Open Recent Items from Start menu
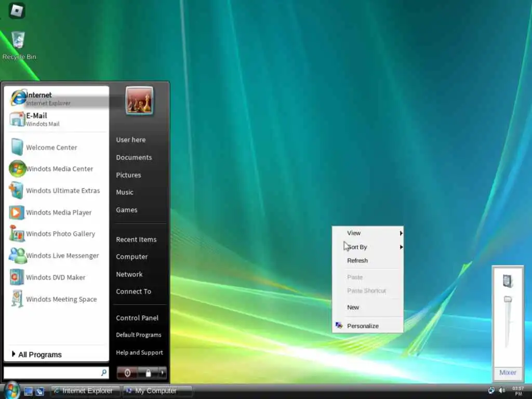The height and width of the screenshot is (399, 532). (x=136, y=240)
